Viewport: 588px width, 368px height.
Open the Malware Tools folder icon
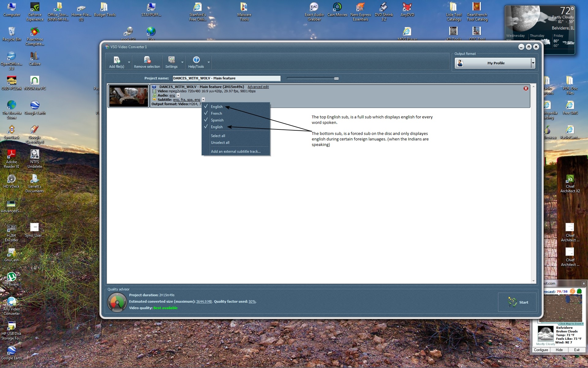[244, 12]
